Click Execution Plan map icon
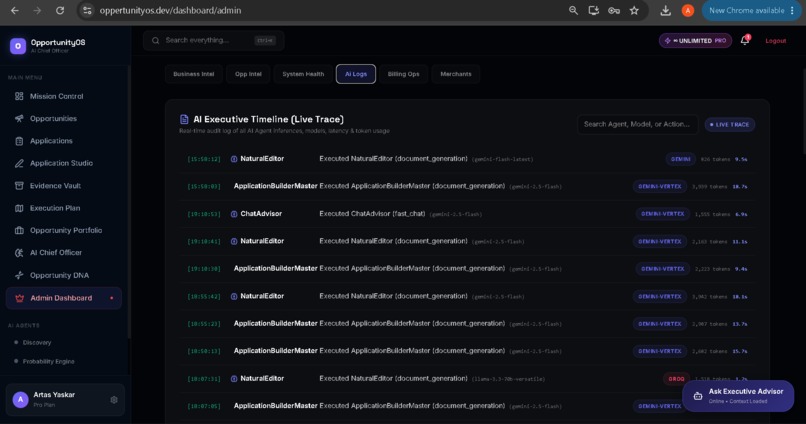Image resolution: width=806 pixels, height=424 pixels. coord(19,208)
